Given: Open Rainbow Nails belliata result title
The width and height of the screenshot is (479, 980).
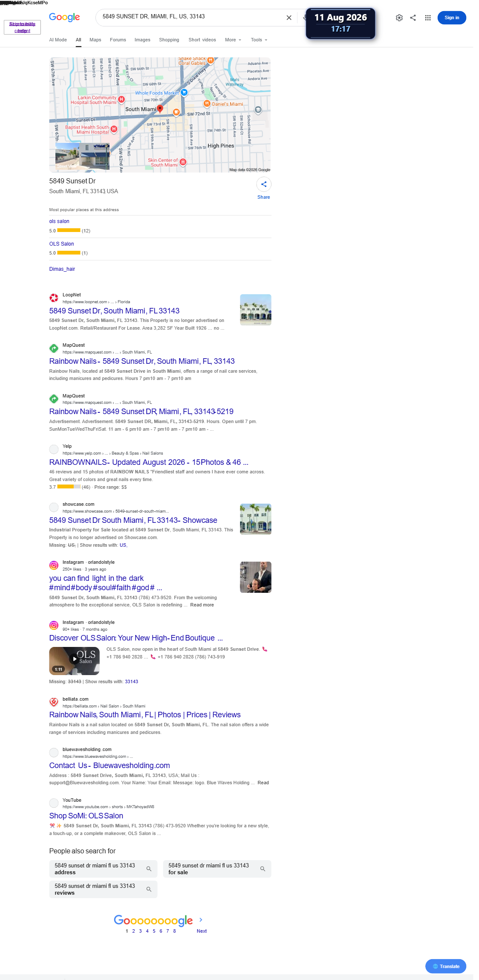Looking at the screenshot, I should point(145,715).
